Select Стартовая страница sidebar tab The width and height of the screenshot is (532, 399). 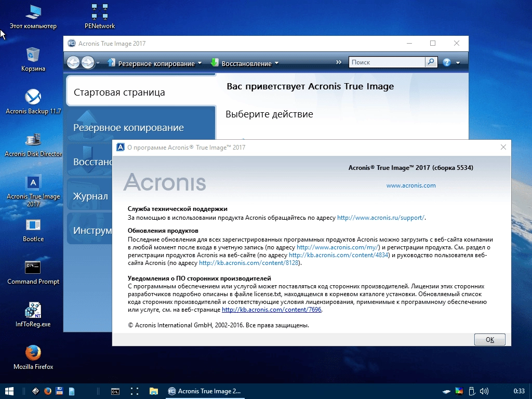point(141,91)
